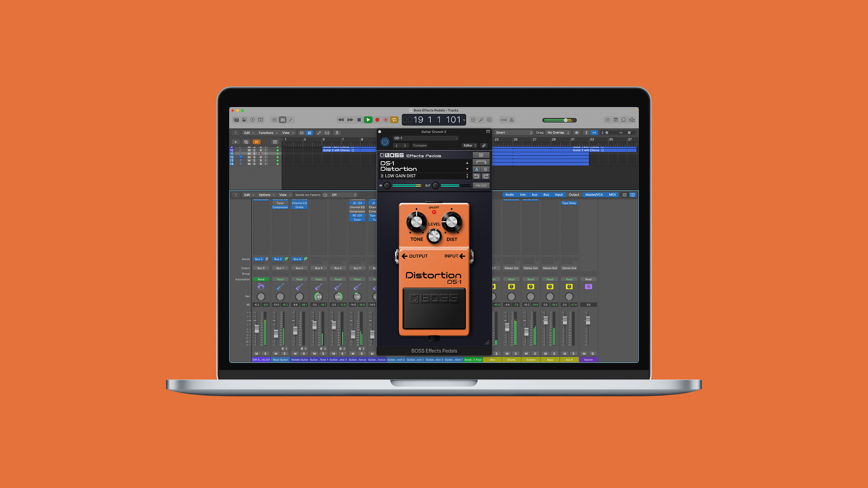Click the Rewind transport button
The image size is (868, 488).
coord(341,120)
